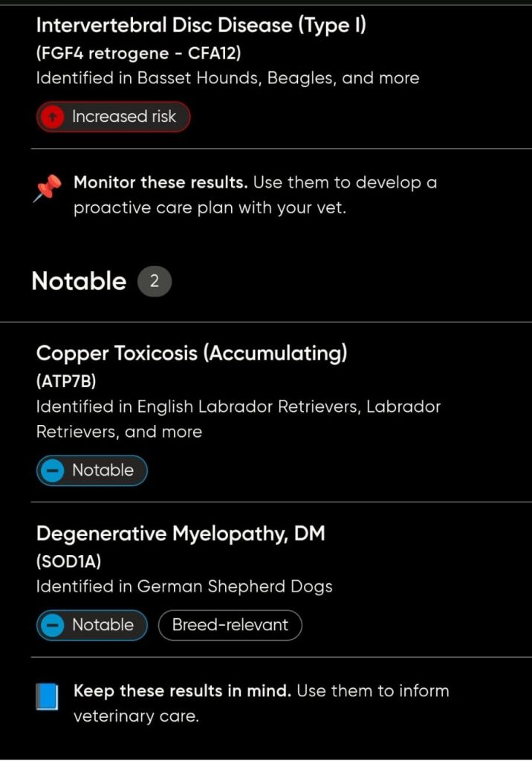Click the blue book icon
This screenshot has width=532, height=761.
46,697
